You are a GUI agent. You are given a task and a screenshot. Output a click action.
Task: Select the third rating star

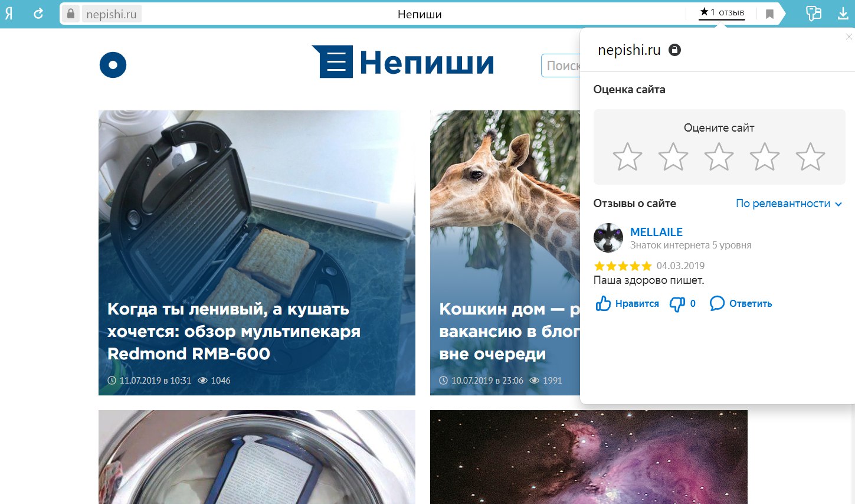pyautogui.click(x=719, y=157)
